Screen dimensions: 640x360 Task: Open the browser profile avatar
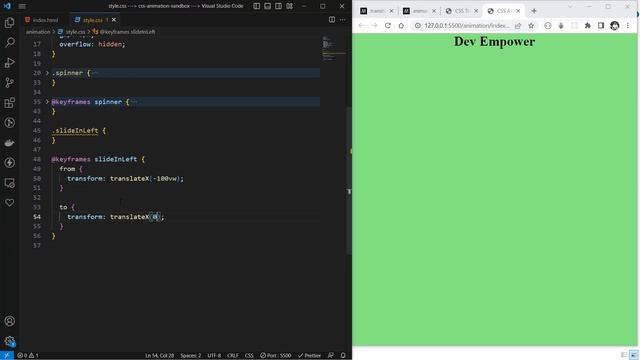(x=615, y=26)
